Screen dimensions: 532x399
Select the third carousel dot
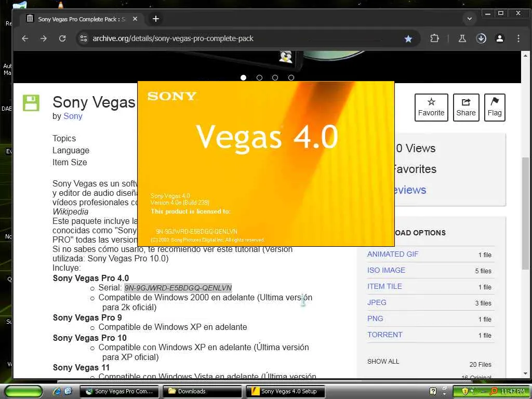[275, 78]
